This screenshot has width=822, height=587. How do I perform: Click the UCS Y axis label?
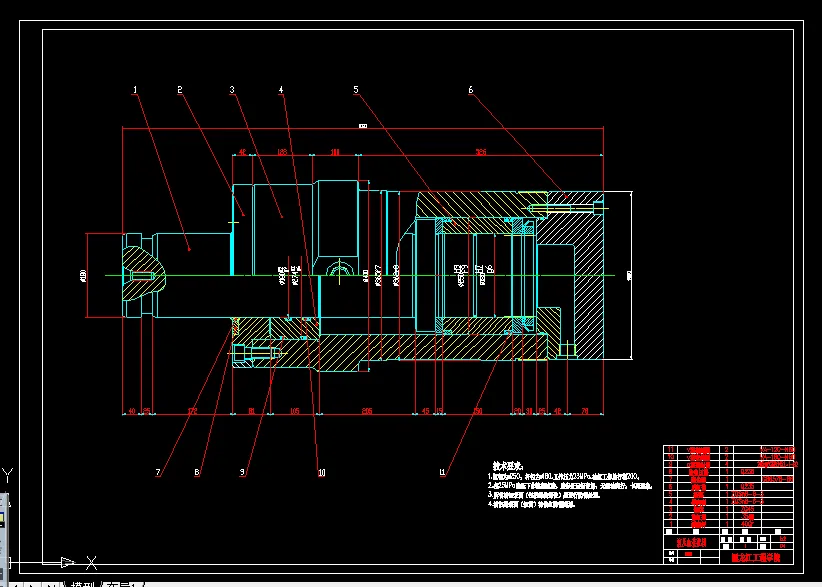[x=7, y=475]
